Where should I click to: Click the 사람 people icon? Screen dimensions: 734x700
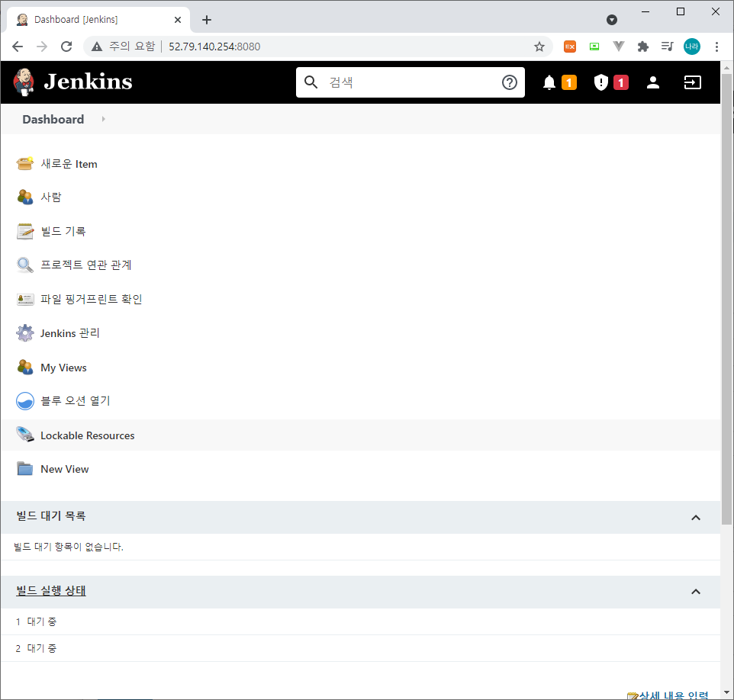[x=25, y=197]
